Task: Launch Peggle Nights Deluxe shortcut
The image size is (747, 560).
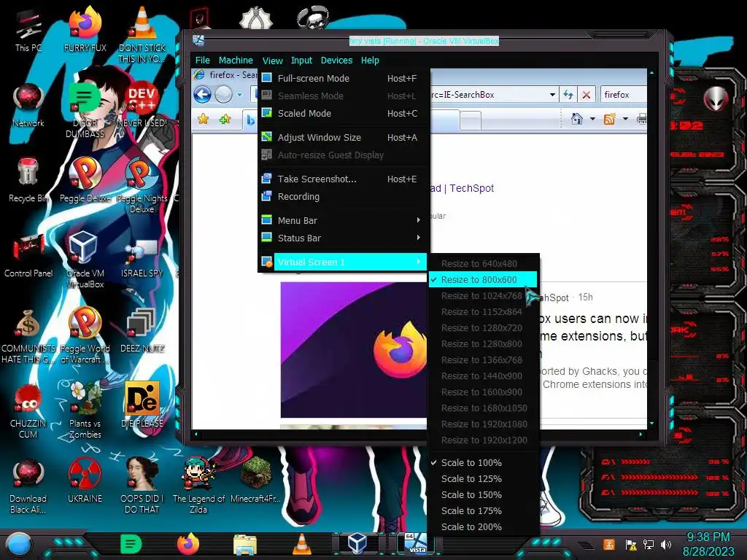Action: tap(142, 186)
